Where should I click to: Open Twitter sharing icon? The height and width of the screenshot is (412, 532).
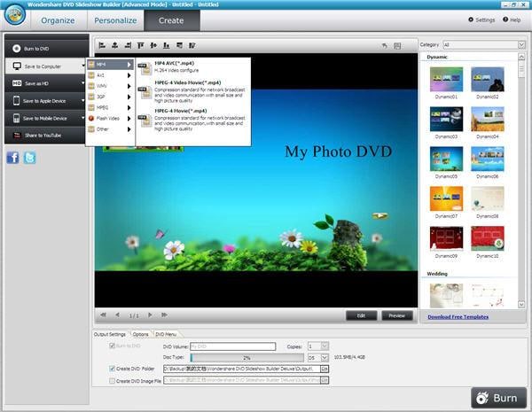tap(29, 158)
